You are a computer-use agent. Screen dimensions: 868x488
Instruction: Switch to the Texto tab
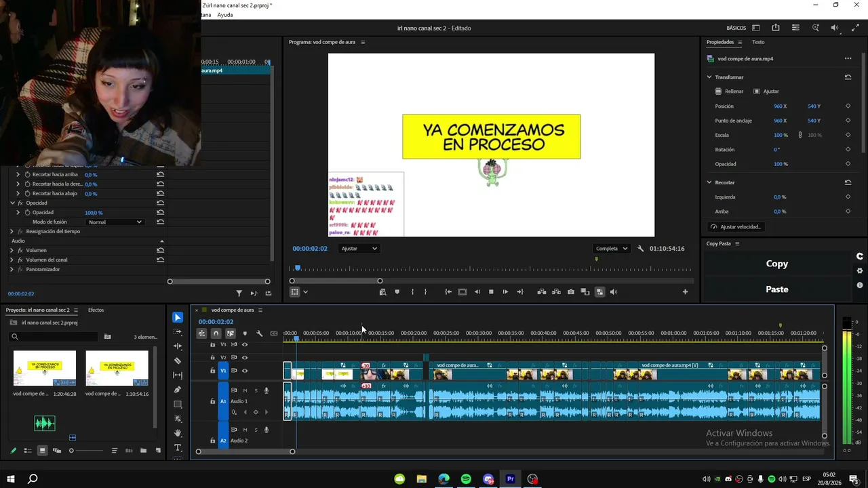click(758, 42)
